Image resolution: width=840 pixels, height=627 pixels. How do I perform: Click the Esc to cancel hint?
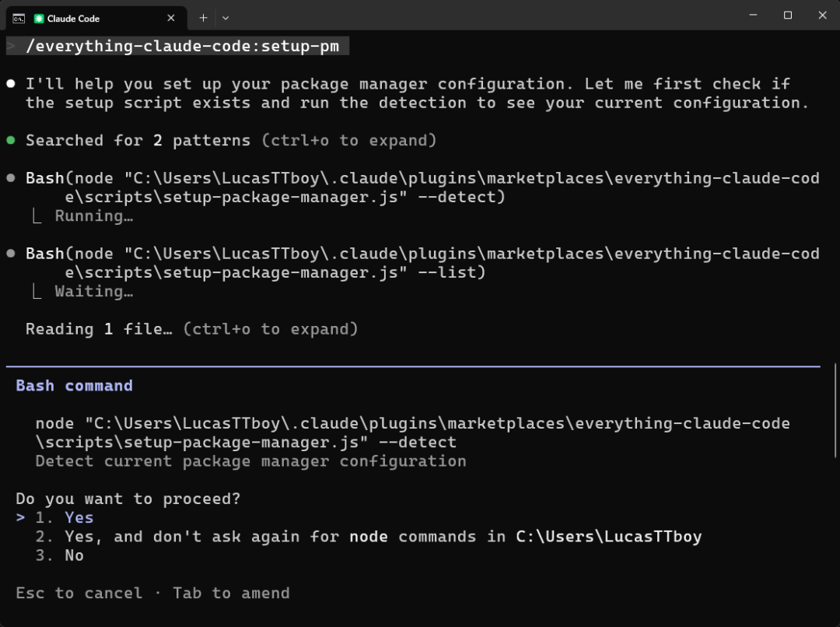(x=79, y=593)
